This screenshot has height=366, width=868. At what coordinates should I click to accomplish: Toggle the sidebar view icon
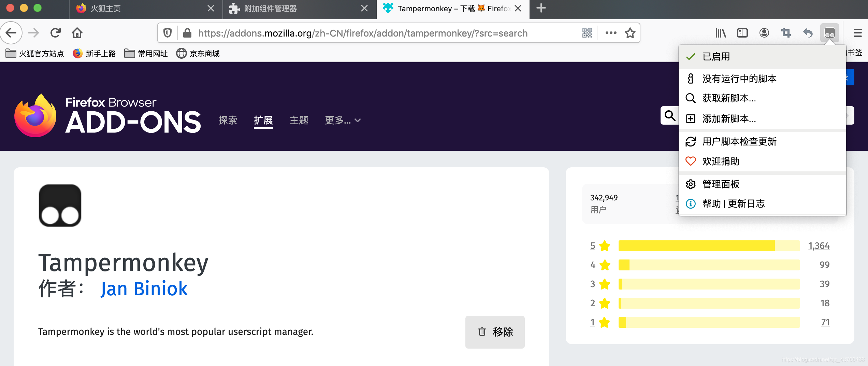(x=742, y=33)
